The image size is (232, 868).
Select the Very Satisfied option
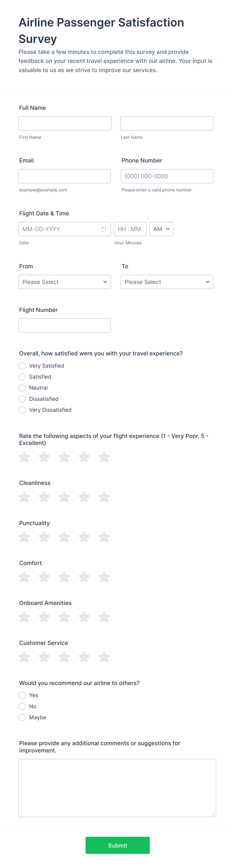click(x=22, y=366)
